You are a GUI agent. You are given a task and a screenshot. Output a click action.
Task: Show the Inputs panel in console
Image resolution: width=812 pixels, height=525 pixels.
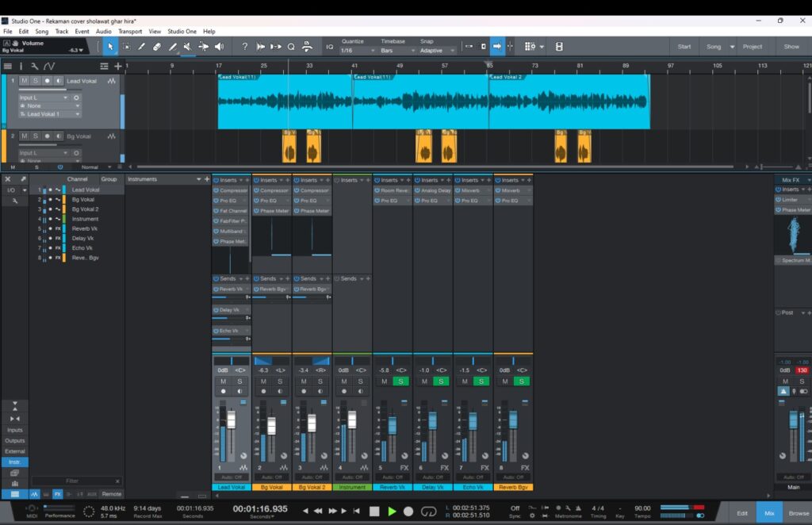pyautogui.click(x=14, y=431)
